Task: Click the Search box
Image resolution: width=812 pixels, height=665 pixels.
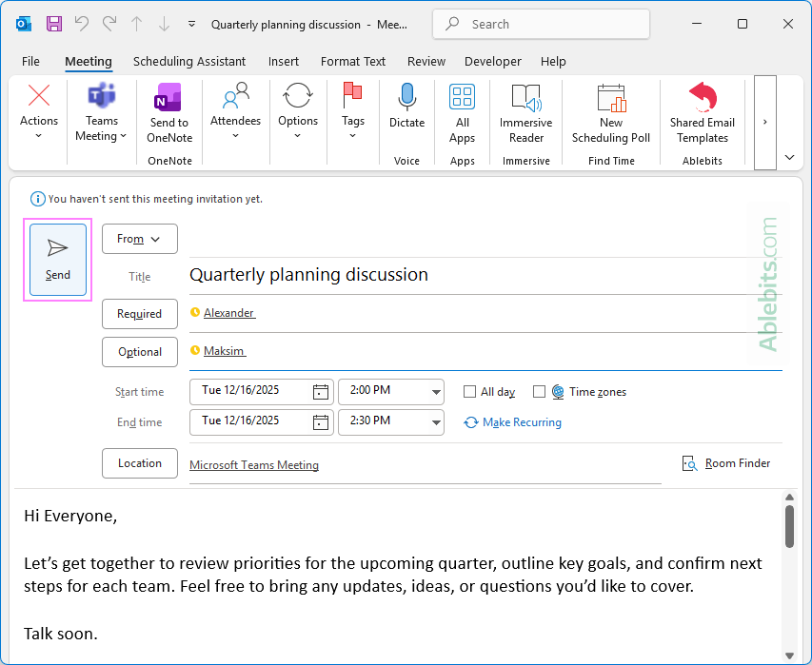Action: (x=541, y=24)
